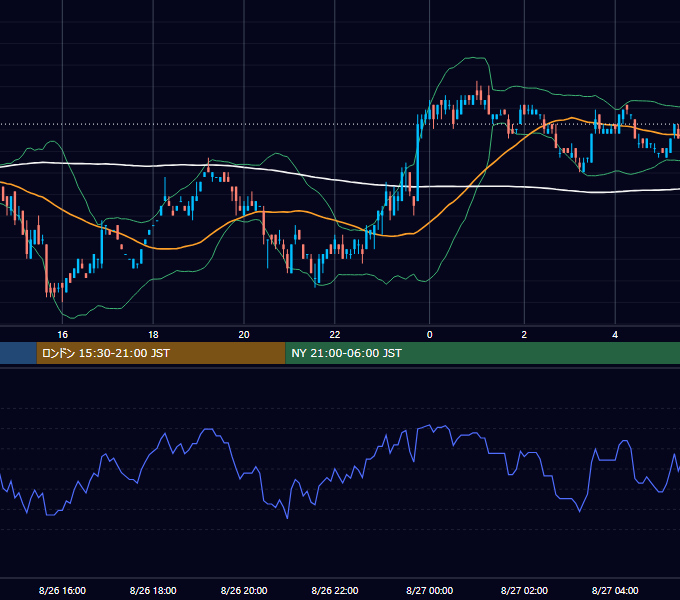680x600 pixels.
Task: Click the 20 hour label on price chart axis
Action: pyautogui.click(x=244, y=335)
